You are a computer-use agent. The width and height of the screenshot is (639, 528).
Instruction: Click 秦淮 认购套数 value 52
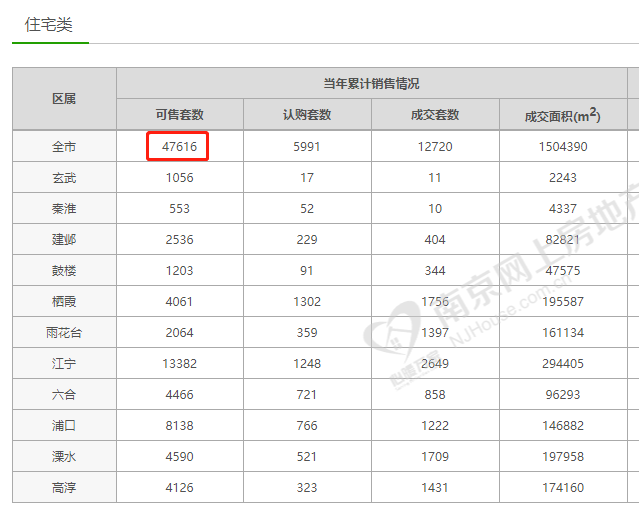(307, 209)
